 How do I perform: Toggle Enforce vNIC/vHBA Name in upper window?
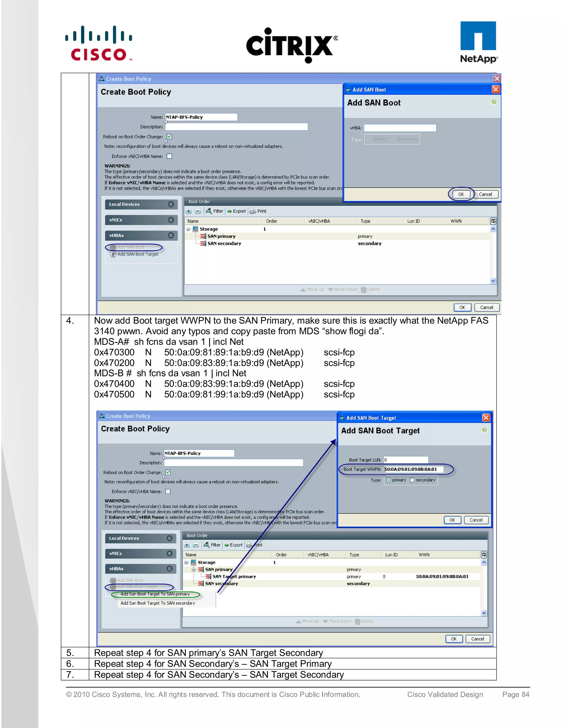point(169,156)
